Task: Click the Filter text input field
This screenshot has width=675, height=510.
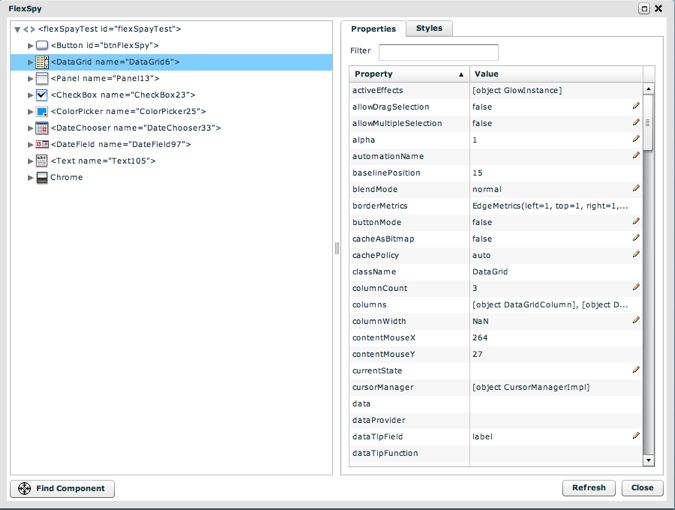Action: click(438, 52)
